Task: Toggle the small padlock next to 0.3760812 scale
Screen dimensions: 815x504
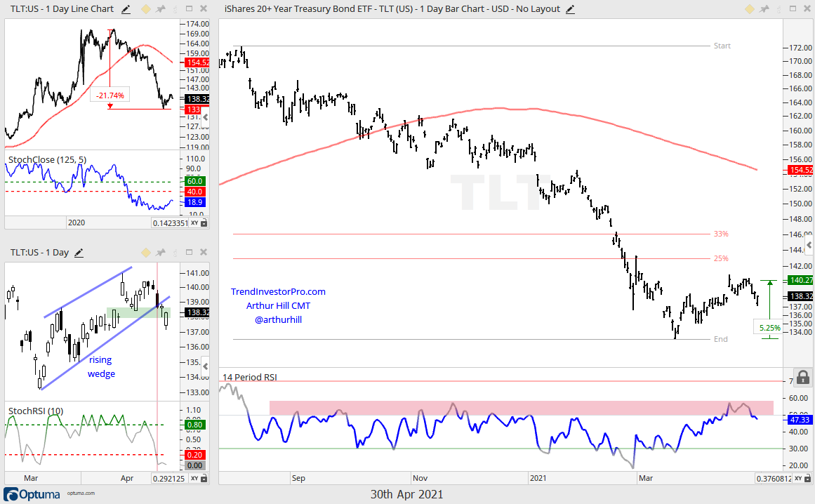Action: click(x=808, y=478)
